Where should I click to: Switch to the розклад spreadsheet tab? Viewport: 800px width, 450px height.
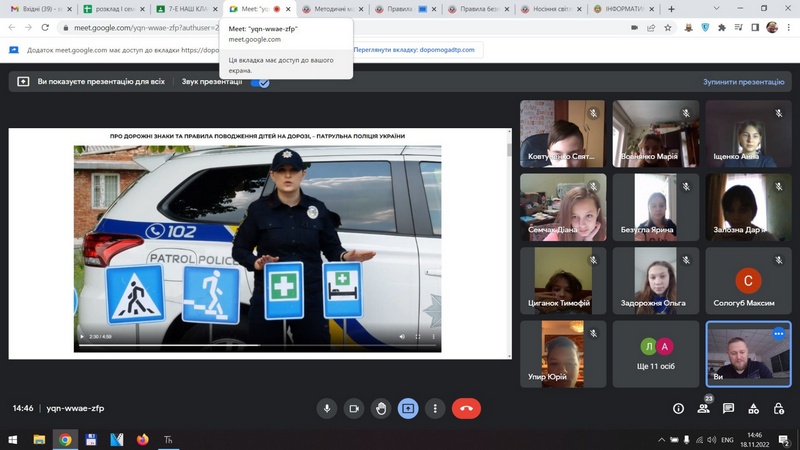(x=114, y=9)
